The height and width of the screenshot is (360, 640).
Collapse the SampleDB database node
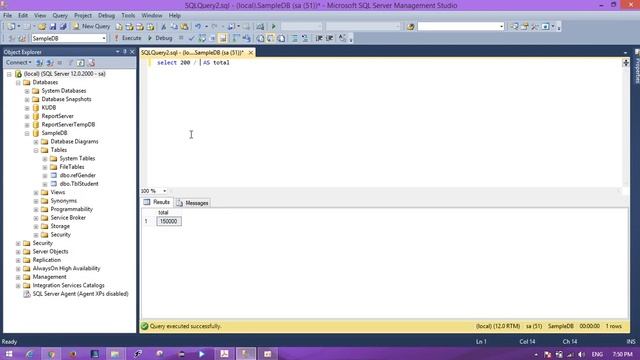(x=27, y=133)
